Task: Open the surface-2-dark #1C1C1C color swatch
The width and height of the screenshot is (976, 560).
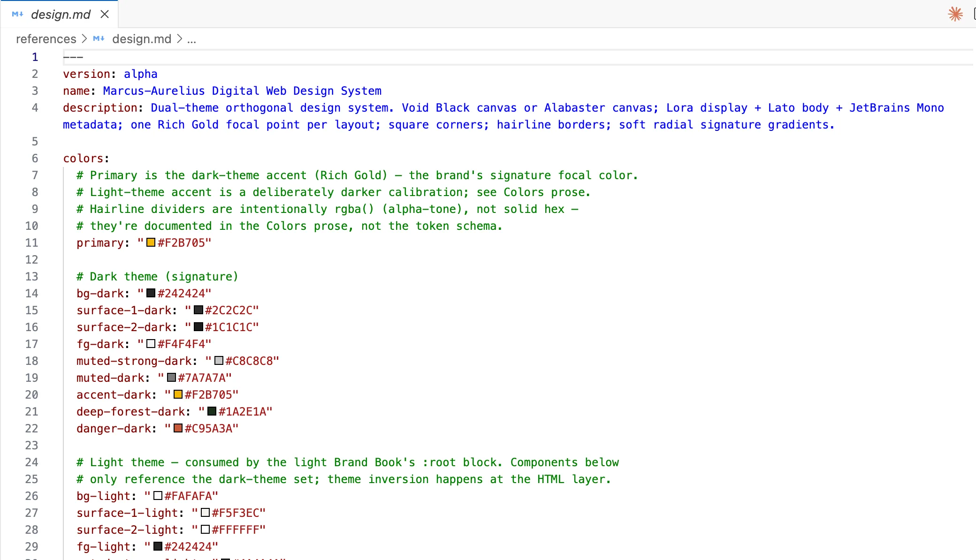Action: [x=198, y=327]
